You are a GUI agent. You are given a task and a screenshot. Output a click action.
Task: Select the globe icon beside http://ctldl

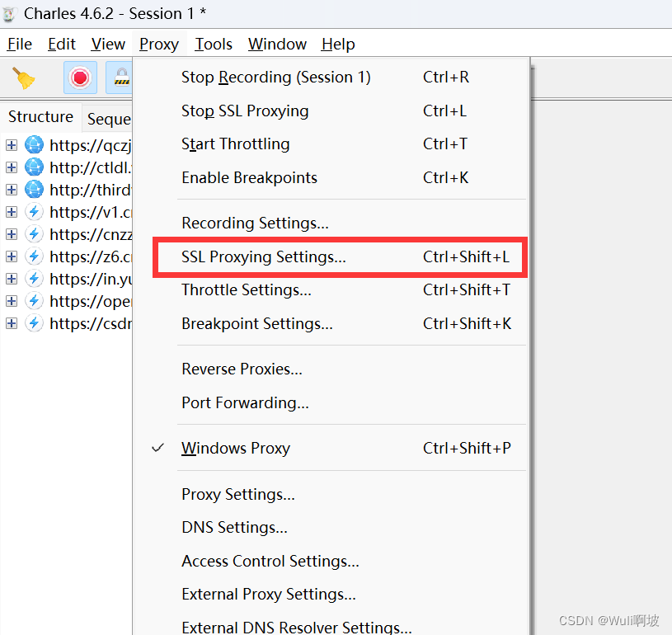[x=35, y=167]
